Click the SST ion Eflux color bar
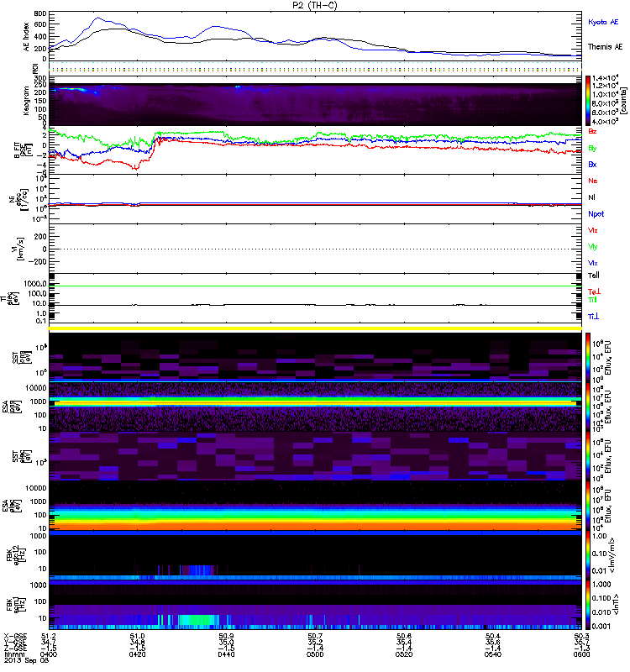The width and height of the screenshot is (630, 672). (588, 356)
